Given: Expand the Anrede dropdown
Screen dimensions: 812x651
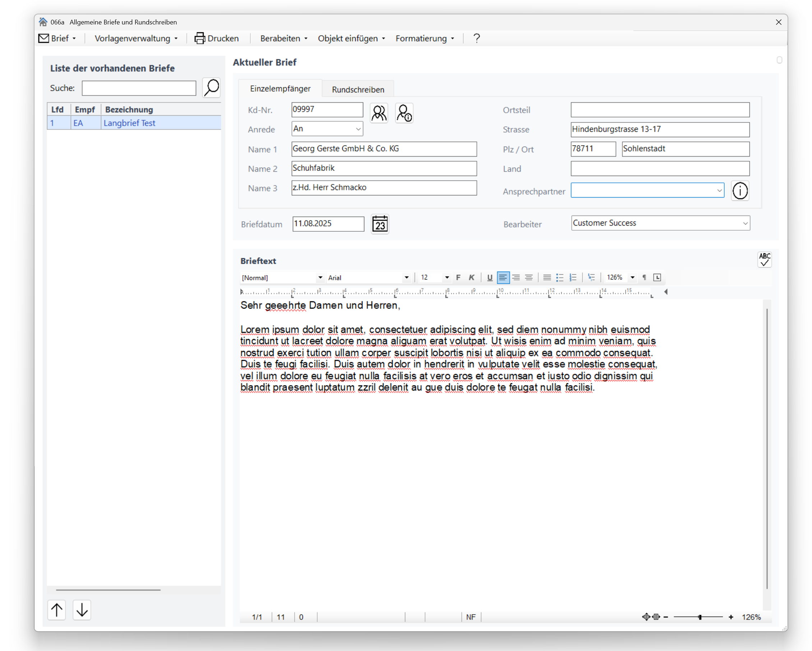Looking at the screenshot, I should pos(327,129).
